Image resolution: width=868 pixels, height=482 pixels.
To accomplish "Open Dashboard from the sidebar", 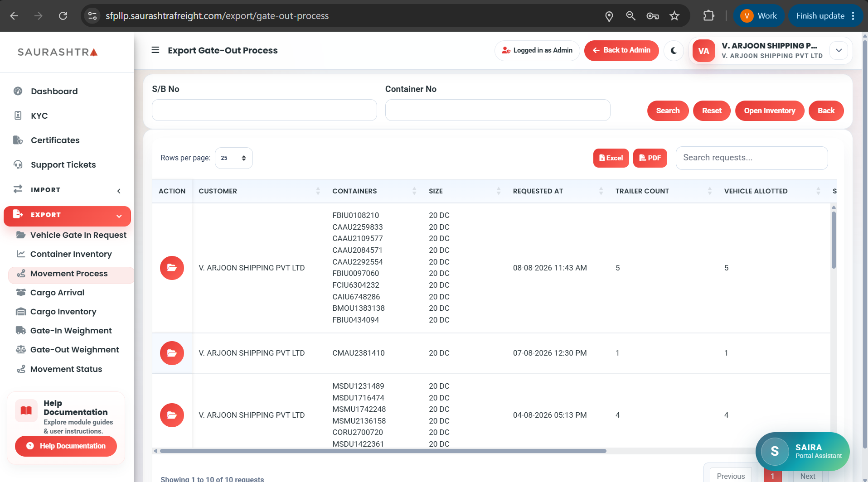I will coord(54,91).
